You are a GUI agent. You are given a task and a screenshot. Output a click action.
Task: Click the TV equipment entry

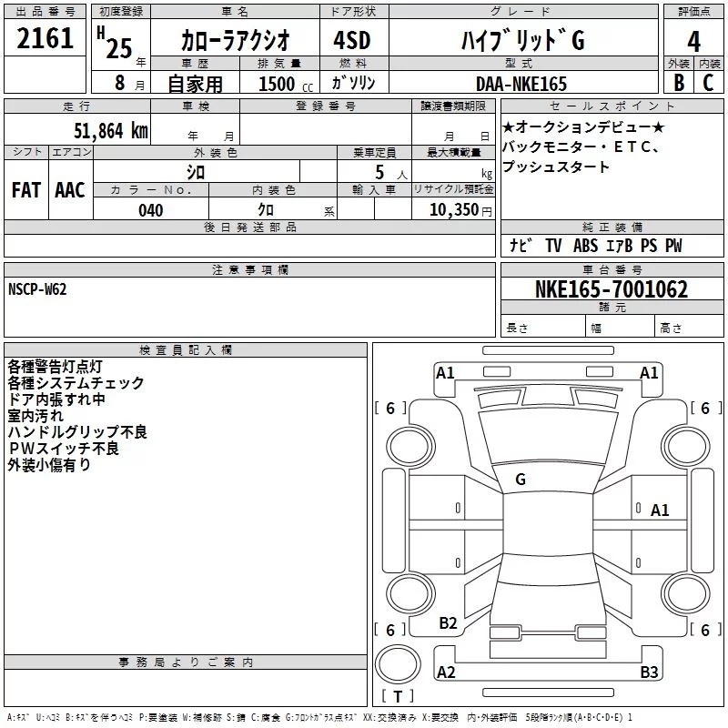click(x=553, y=245)
